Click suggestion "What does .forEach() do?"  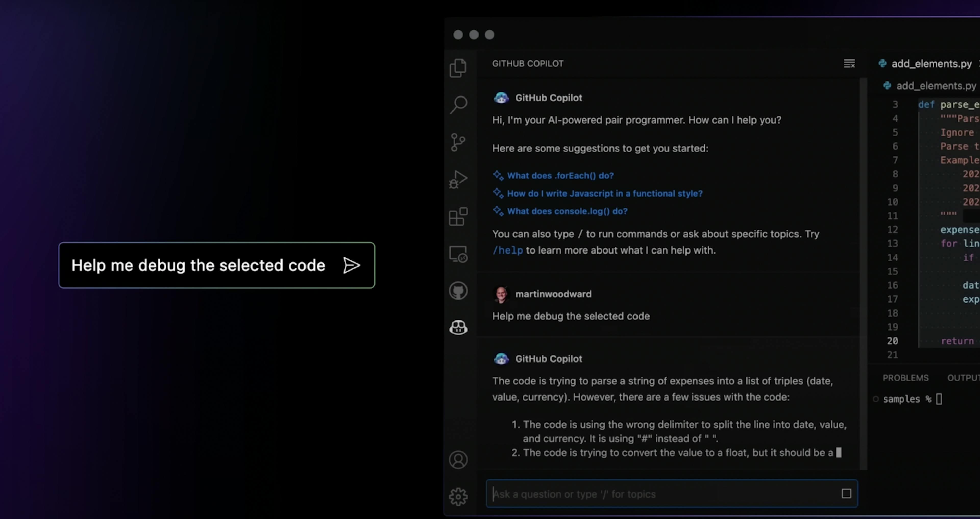click(560, 176)
